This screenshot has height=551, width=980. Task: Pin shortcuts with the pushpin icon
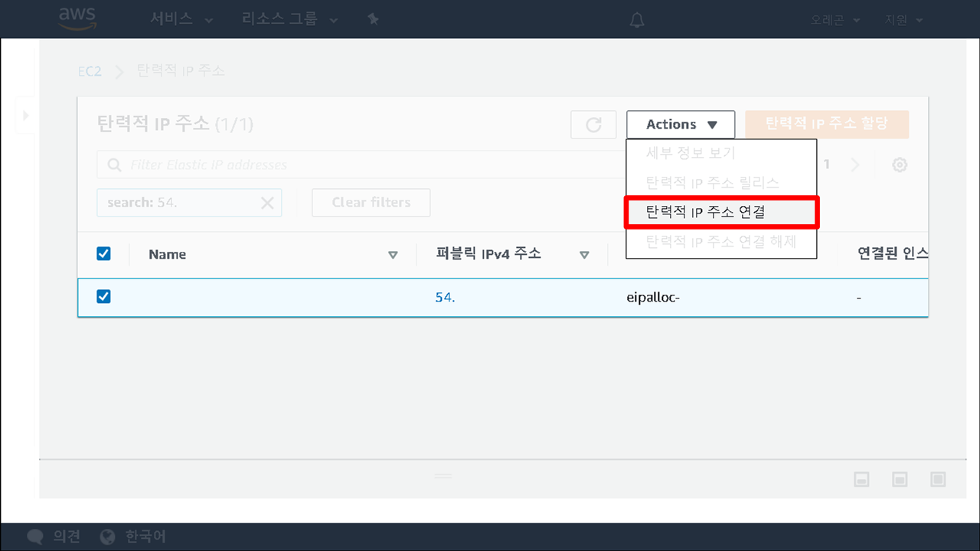click(373, 19)
